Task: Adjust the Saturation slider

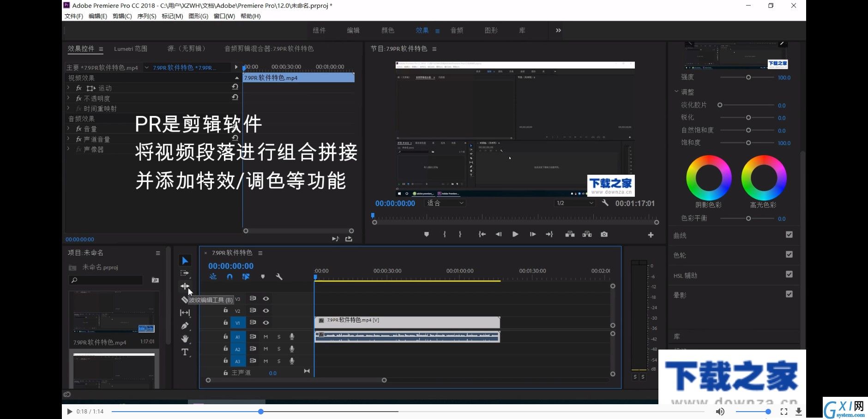Action: (748, 143)
